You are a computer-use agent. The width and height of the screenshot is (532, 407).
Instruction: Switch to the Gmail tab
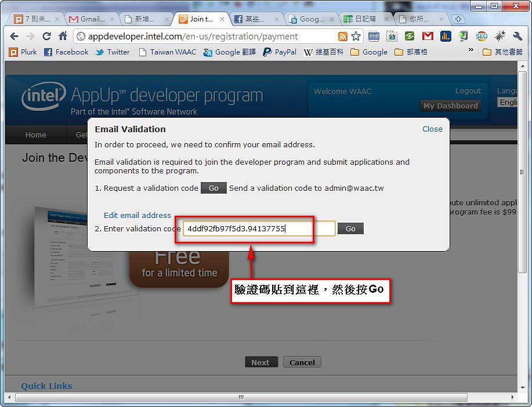pos(91,19)
